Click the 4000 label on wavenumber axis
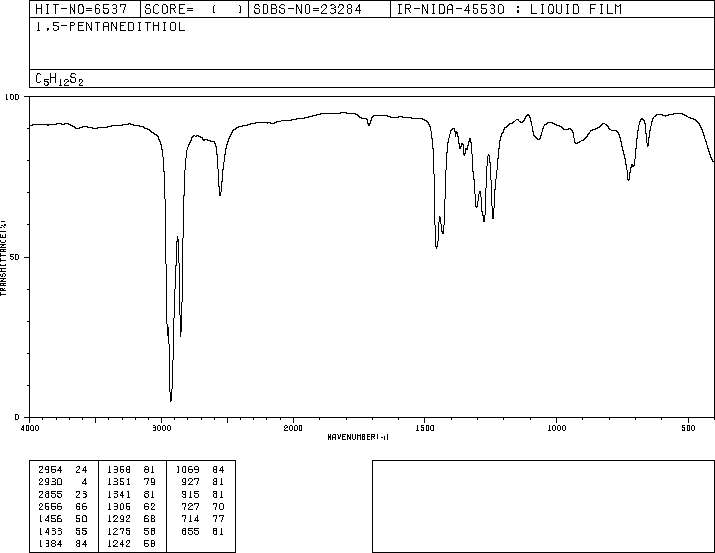Viewport: 715px width, 553px height. pyautogui.click(x=30, y=428)
